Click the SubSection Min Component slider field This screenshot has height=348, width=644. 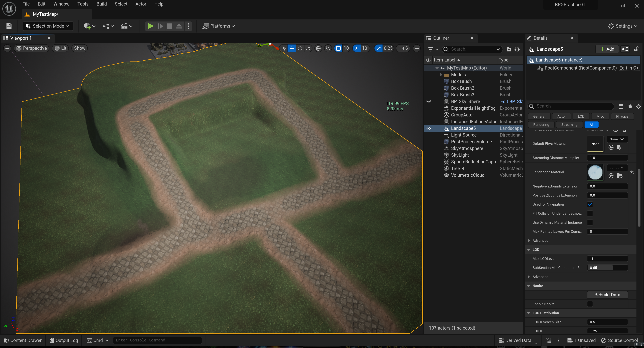(607, 268)
